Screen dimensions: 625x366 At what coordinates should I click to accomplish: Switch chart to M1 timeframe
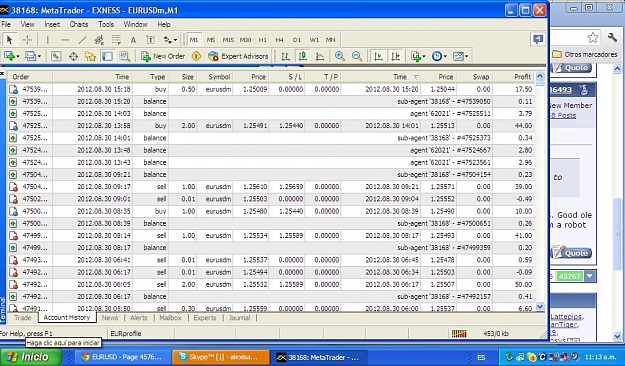(x=194, y=39)
